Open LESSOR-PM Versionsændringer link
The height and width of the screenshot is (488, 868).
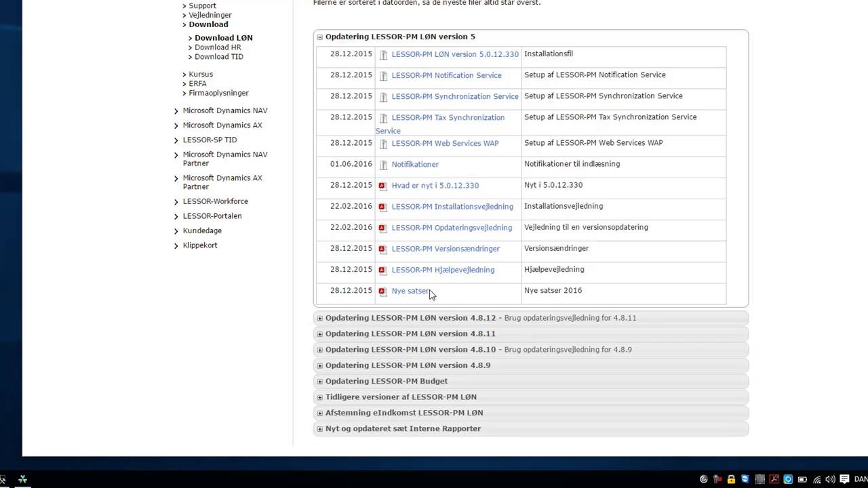[446, 249]
